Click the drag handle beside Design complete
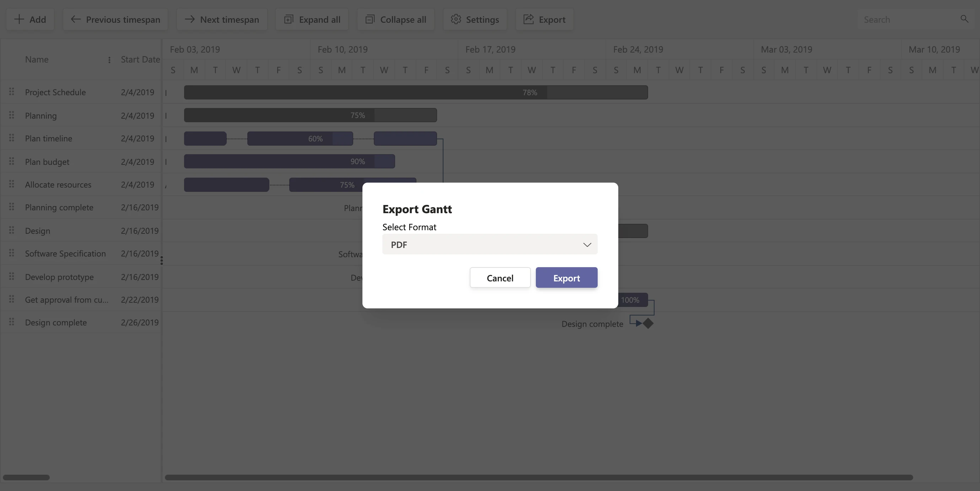The height and width of the screenshot is (491, 980). 12,322
